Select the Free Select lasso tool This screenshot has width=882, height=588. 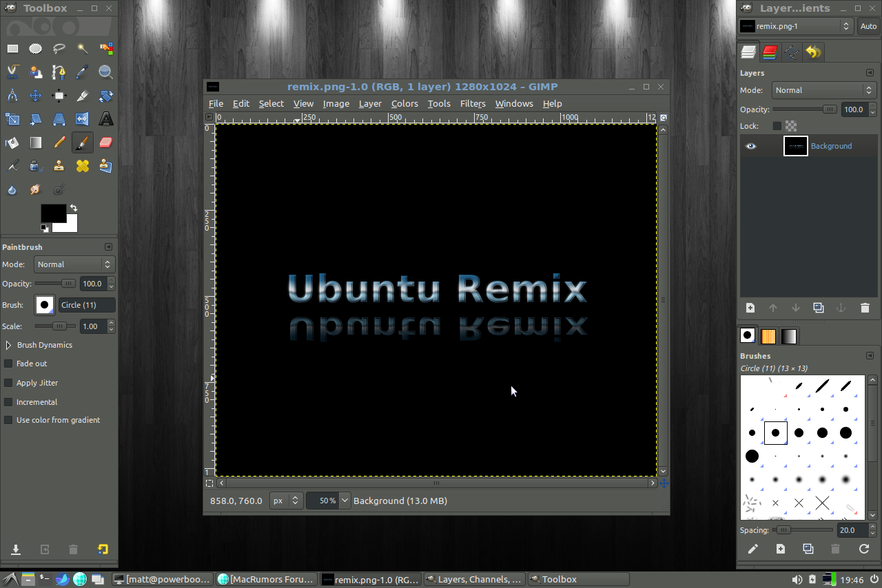(x=59, y=49)
